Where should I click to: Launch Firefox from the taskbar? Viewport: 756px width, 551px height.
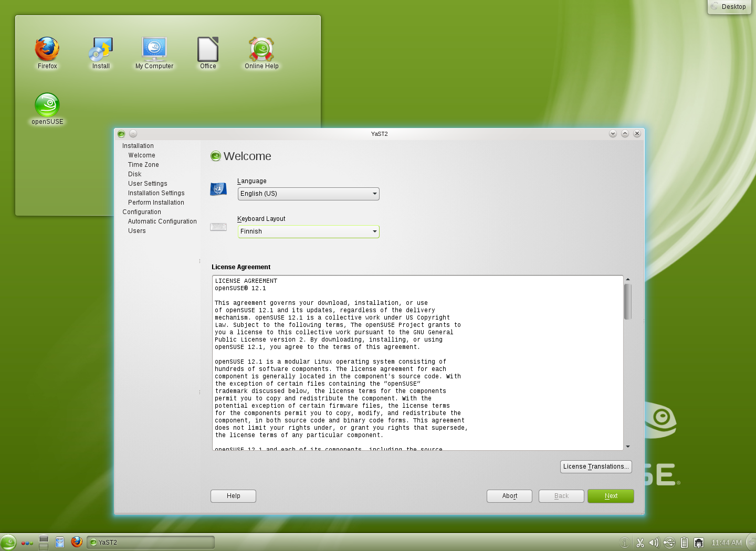coord(77,542)
